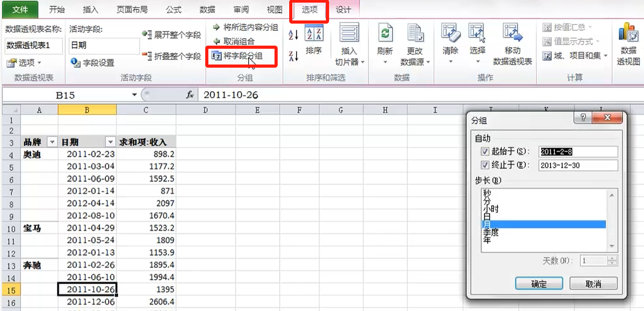Switch to the 开始 tab
This screenshot has height=311, width=644.
(x=57, y=10)
